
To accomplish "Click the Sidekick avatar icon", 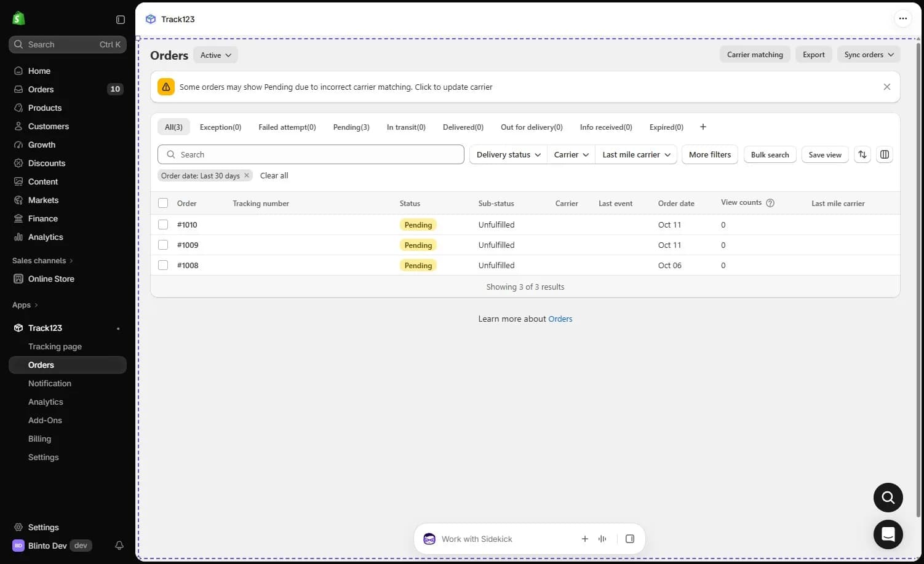I will pos(429,539).
